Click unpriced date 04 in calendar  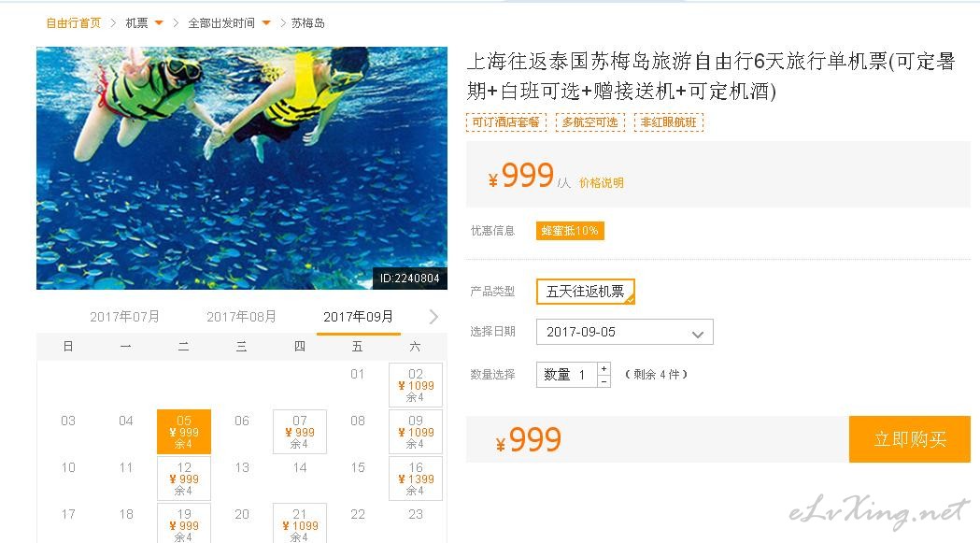click(125, 421)
